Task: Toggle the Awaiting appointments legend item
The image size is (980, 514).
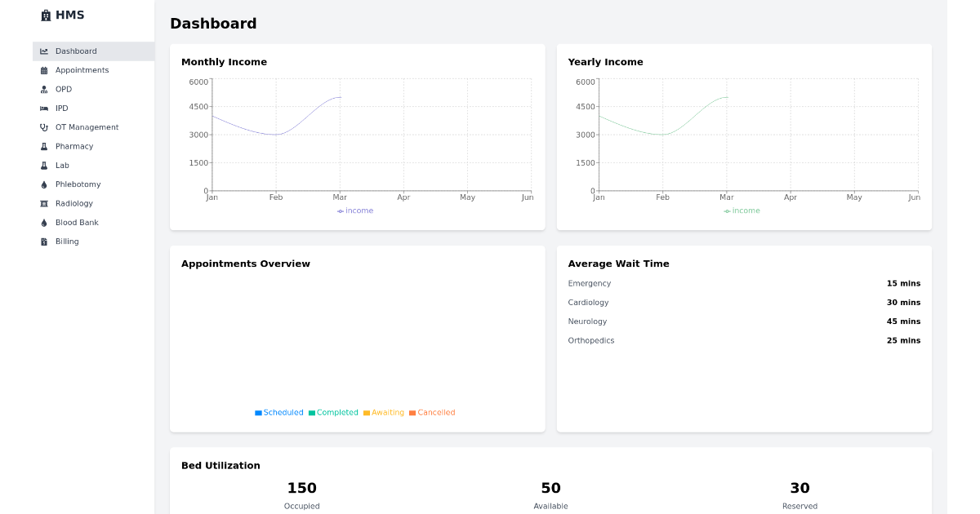Action: tap(384, 412)
